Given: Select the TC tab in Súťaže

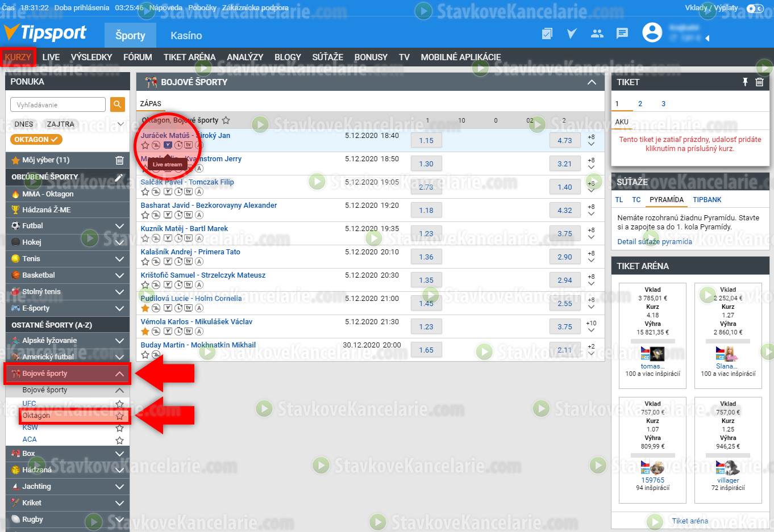Looking at the screenshot, I should 636,200.
